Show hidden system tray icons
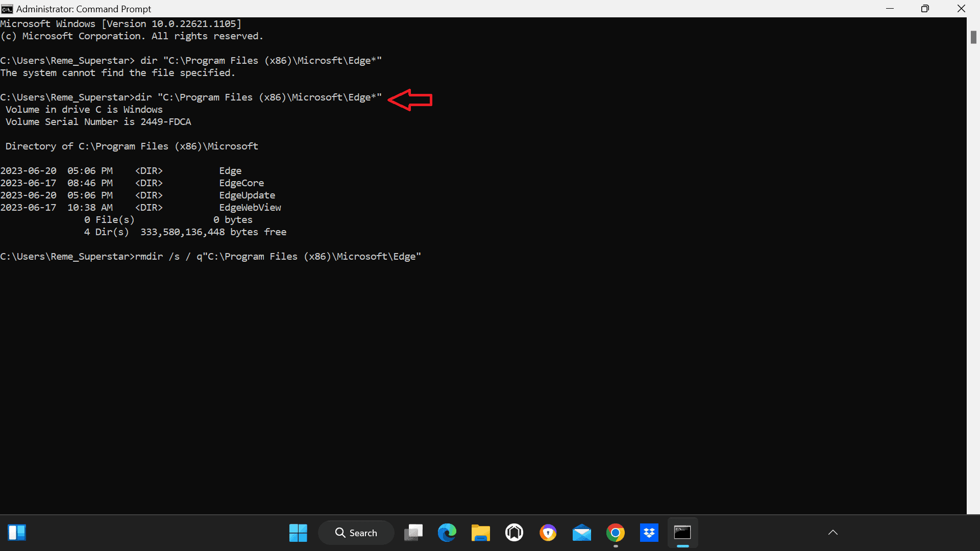 [x=833, y=533]
